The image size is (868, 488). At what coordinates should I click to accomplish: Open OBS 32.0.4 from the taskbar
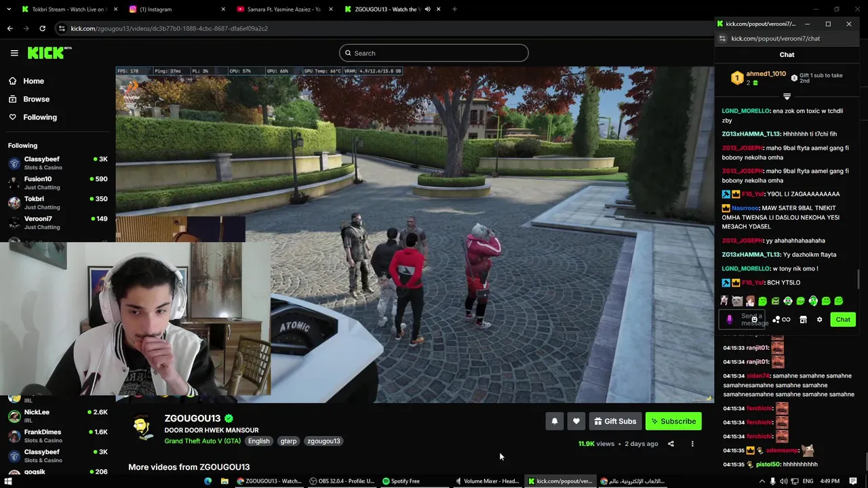pyautogui.click(x=342, y=481)
